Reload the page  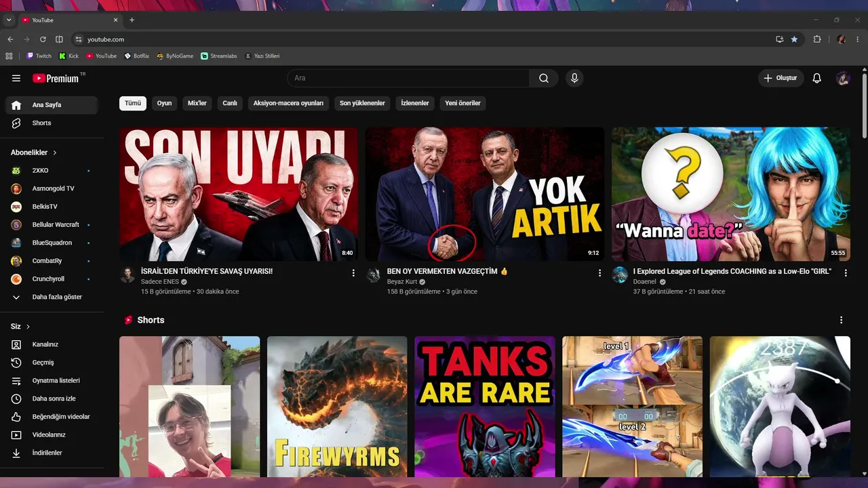click(43, 39)
